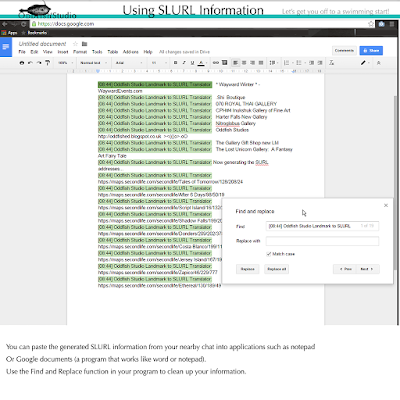
Task: Open the Normal text style dropdown
Action: 94,63
